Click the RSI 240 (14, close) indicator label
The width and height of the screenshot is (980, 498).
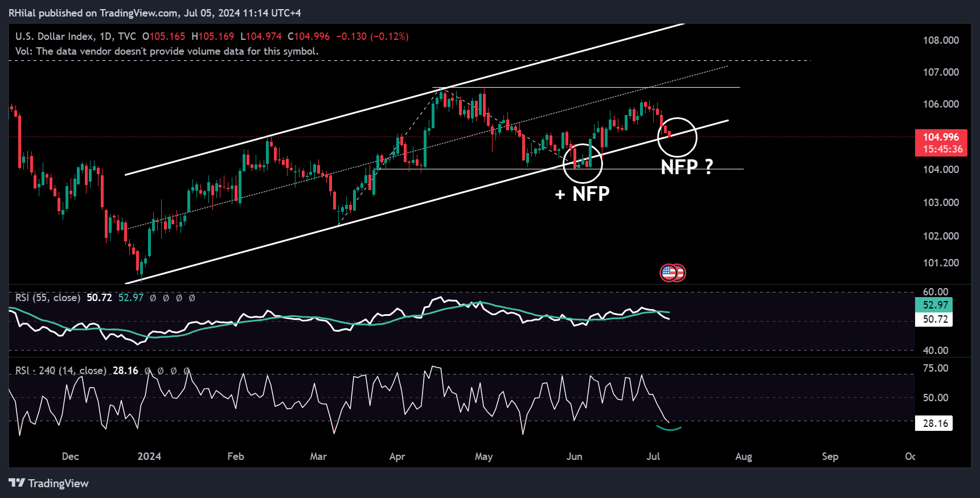pos(60,371)
